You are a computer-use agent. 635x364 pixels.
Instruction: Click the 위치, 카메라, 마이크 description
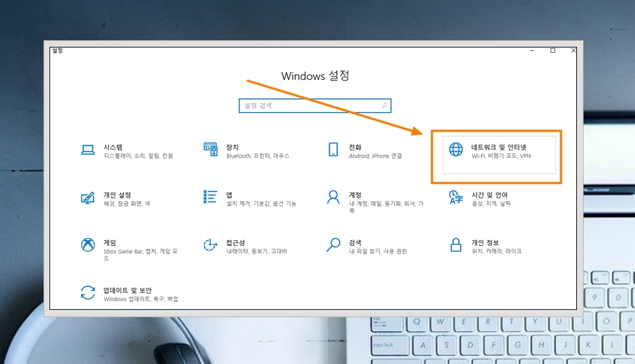pos(497,251)
